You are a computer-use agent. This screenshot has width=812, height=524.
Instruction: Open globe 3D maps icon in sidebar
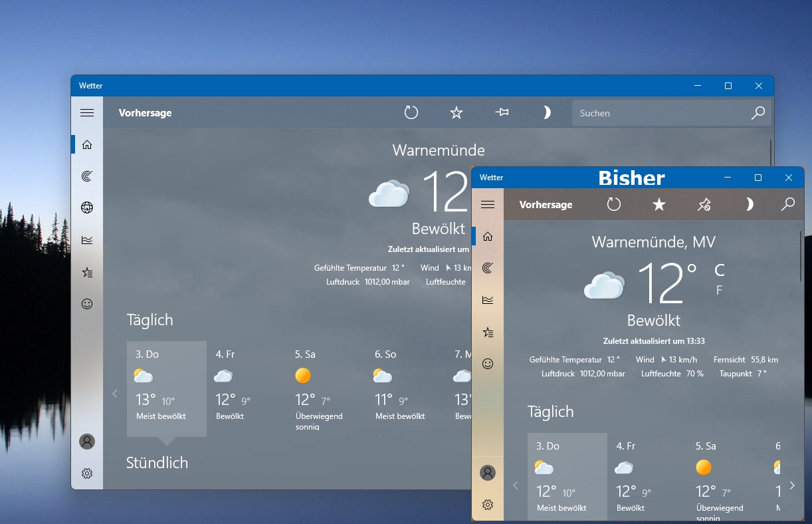[87, 207]
